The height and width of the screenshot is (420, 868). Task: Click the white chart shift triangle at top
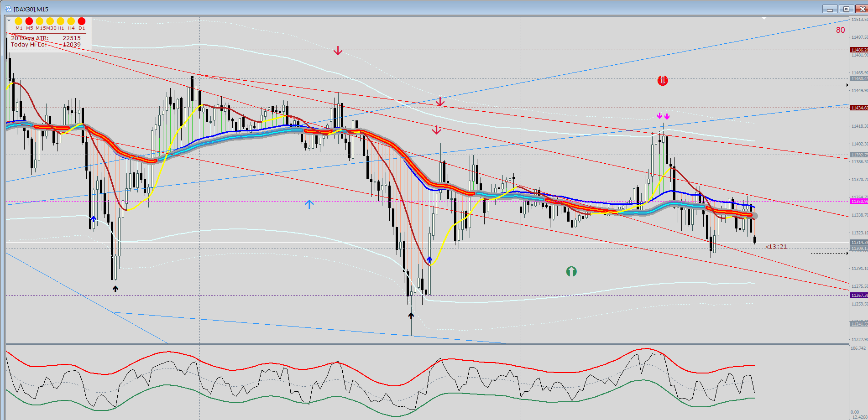point(764,18)
